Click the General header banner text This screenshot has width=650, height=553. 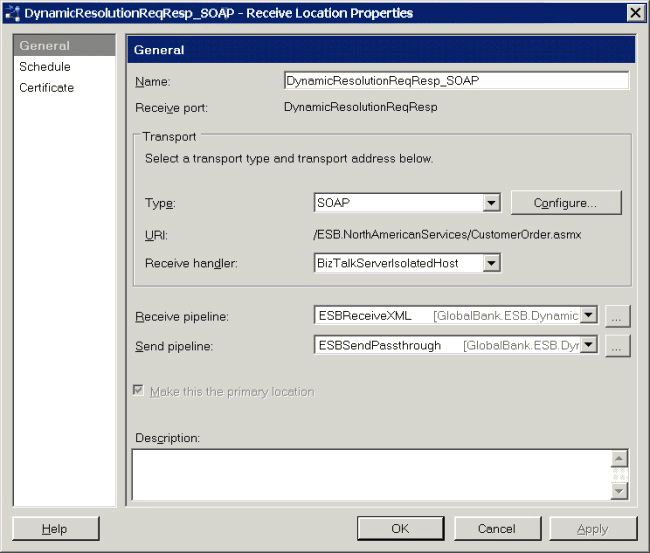pyautogui.click(x=159, y=50)
